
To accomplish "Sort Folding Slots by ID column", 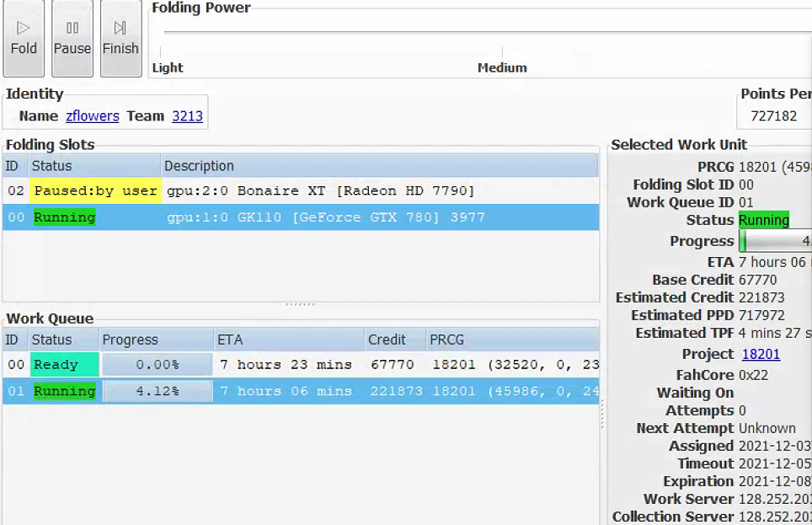I will coord(15,166).
